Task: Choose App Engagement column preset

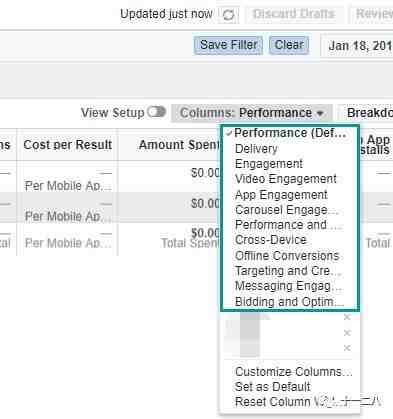Action: [x=281, y=195]
